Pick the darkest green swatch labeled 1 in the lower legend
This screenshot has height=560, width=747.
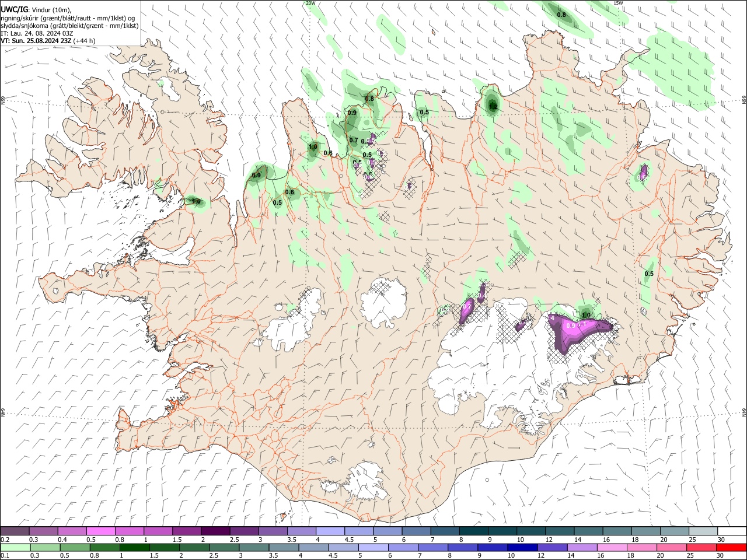pos(135,547)
